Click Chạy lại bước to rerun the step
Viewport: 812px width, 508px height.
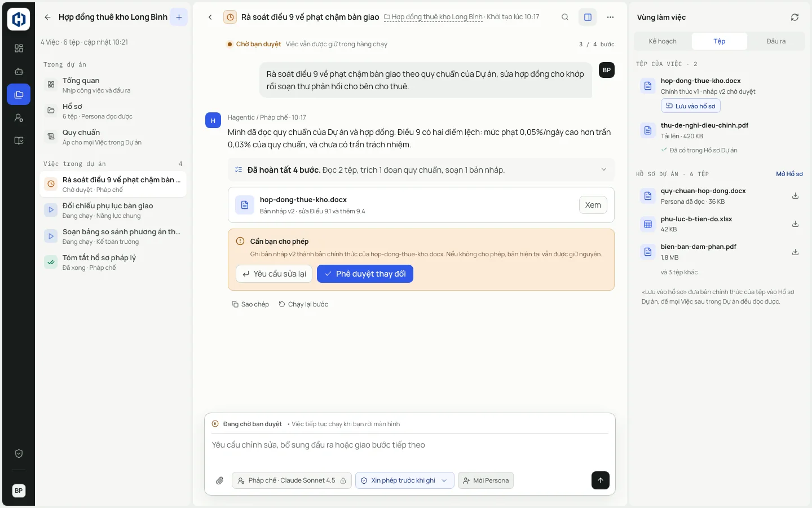pyautogui.click(x=303, y=304)
